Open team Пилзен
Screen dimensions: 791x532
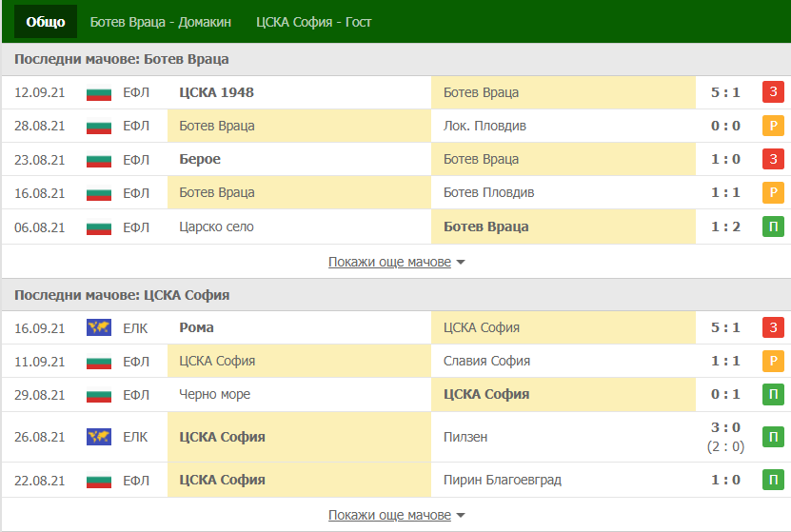tap(465, 437)
